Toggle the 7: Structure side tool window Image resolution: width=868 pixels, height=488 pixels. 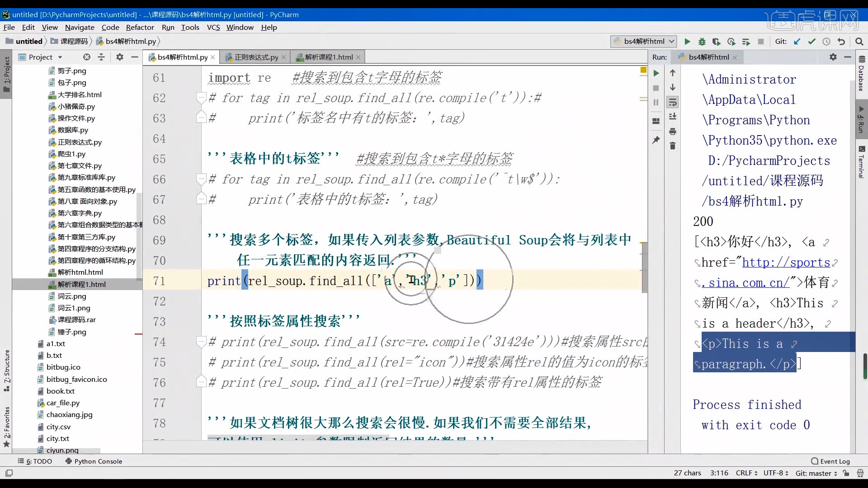6,370
